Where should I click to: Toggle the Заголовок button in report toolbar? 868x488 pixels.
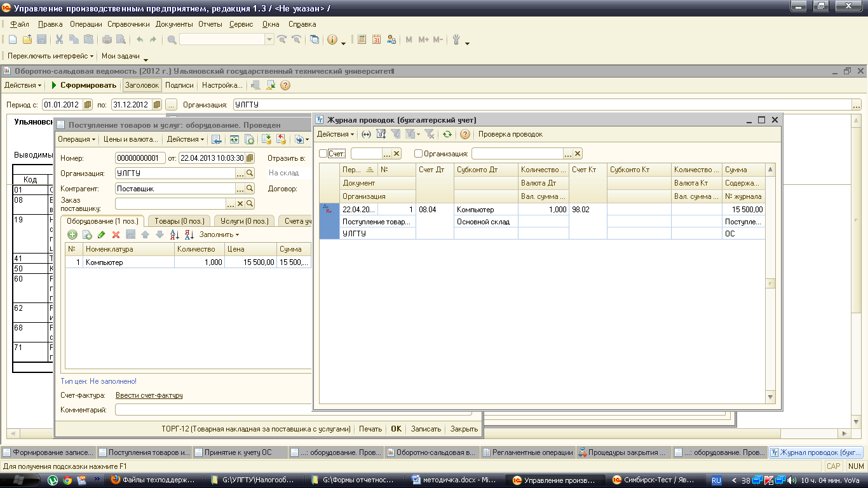point(142,85)
